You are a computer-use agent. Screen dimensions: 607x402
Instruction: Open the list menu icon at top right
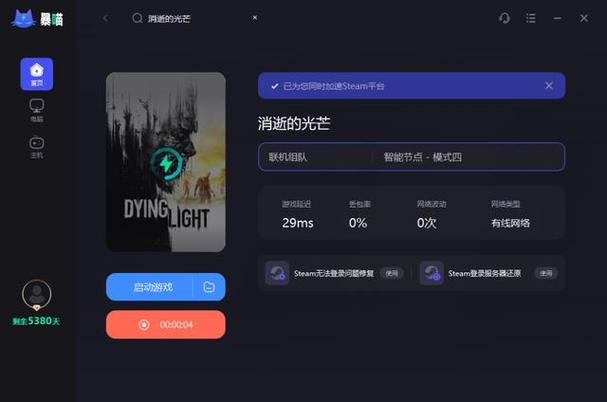point(531,18)
